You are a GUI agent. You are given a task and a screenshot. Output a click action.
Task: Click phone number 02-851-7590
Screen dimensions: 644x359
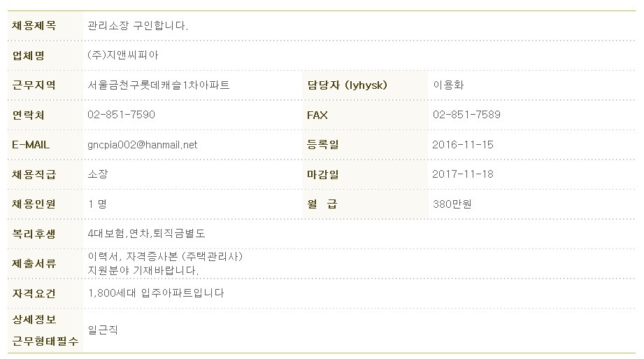click(121, 115)
